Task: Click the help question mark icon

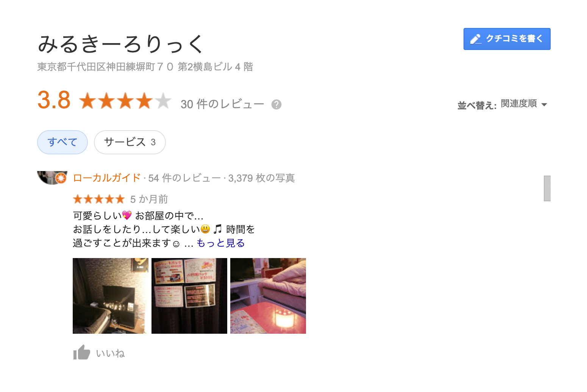Action: pyautogui.click(x=276, y=104)
